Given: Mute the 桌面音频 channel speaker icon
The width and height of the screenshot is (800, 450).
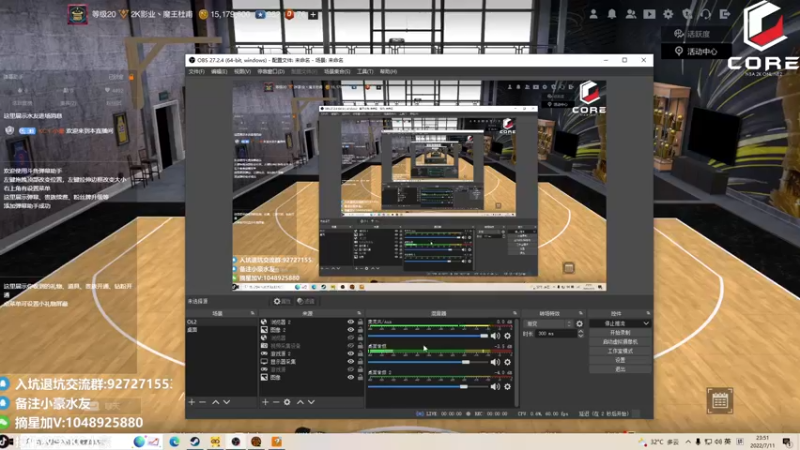Looking at the screenshot, I should click(495, 362).
